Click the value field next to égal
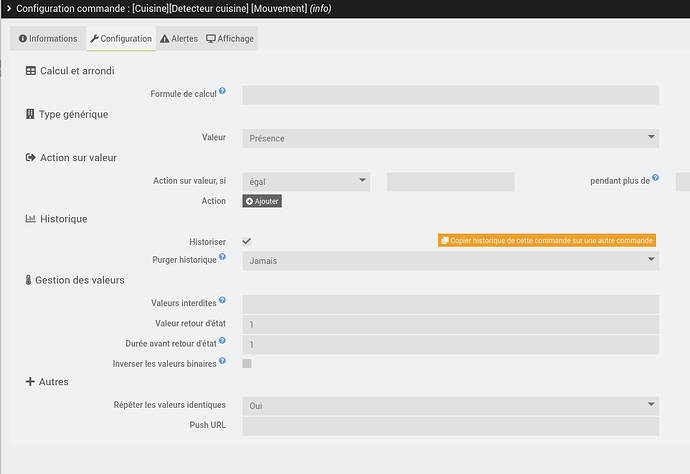 [x=451, y=182]
